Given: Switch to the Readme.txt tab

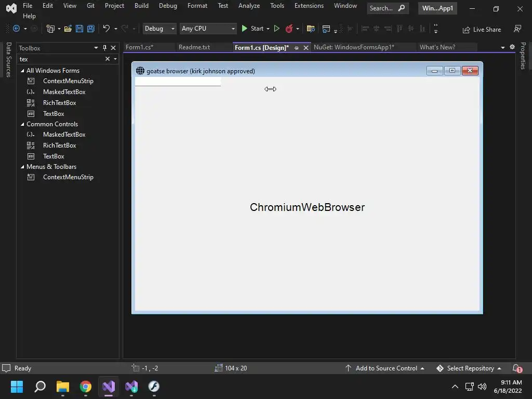Looking at the screenshot, I should (194, 47).
